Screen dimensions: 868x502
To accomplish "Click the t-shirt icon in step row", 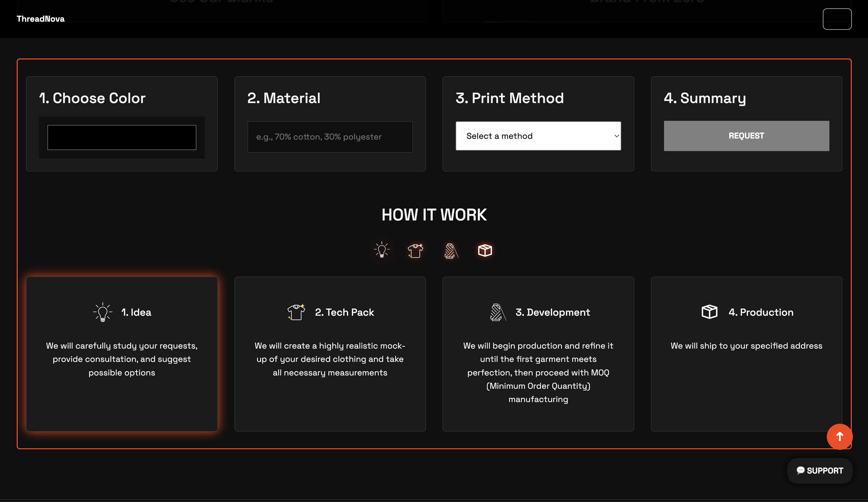I will (x=415, y=250).
